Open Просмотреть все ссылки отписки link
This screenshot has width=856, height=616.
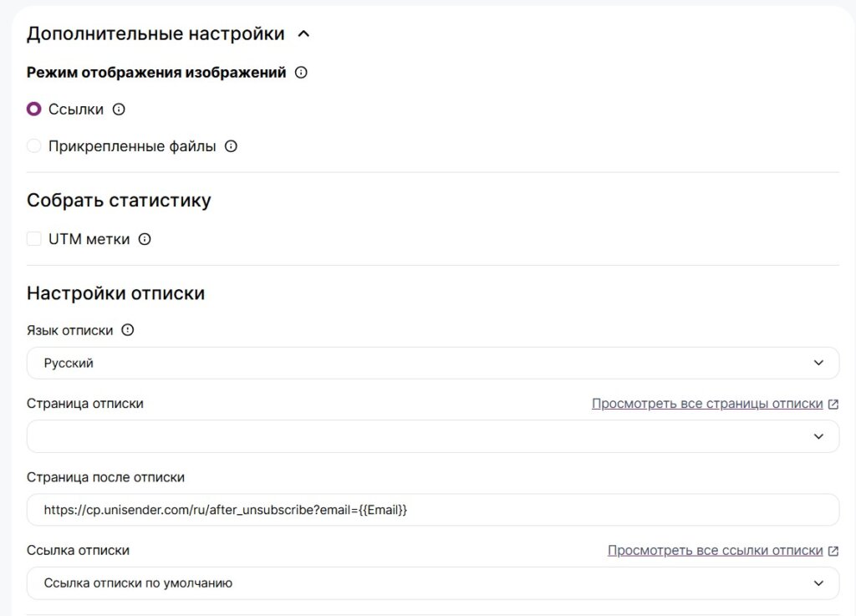(715, 551)
